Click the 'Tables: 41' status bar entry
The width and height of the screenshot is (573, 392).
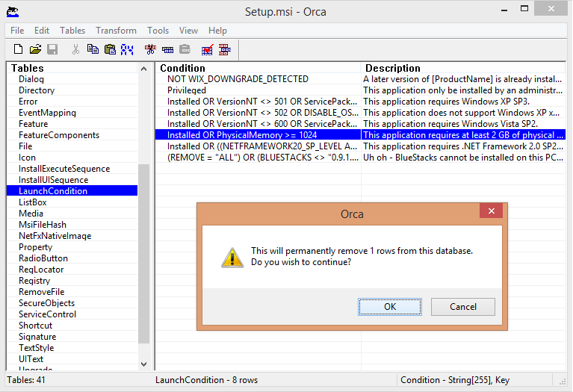tap(26, 380)
